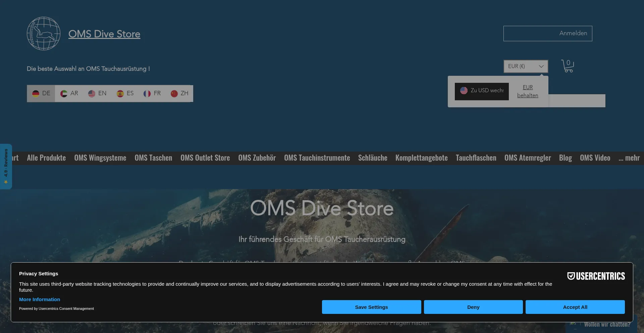The image size is (644, 333).
Task: Choose EUR behalten link
Action: click(x=528, y=91)
